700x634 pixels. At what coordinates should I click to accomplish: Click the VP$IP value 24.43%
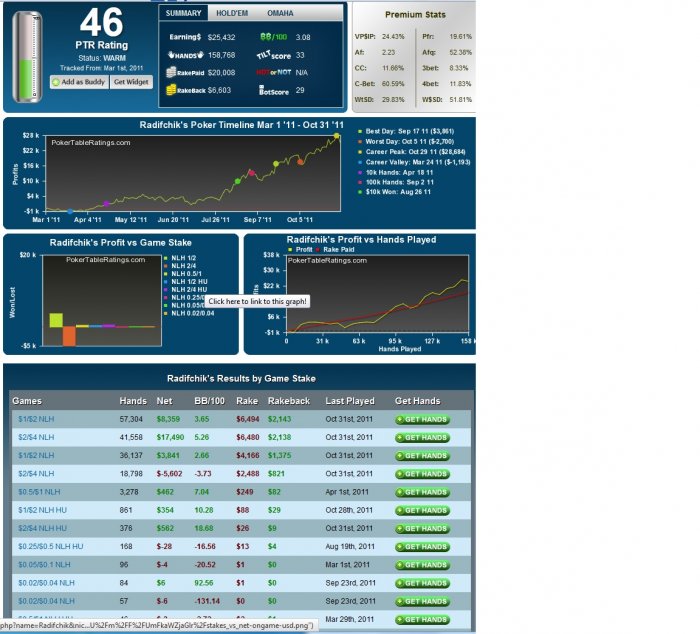(393, 37)
